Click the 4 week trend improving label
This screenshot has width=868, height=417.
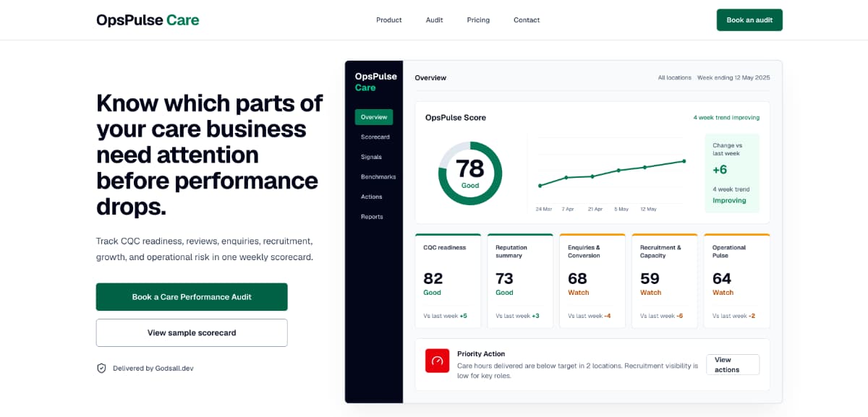point(726,117)
